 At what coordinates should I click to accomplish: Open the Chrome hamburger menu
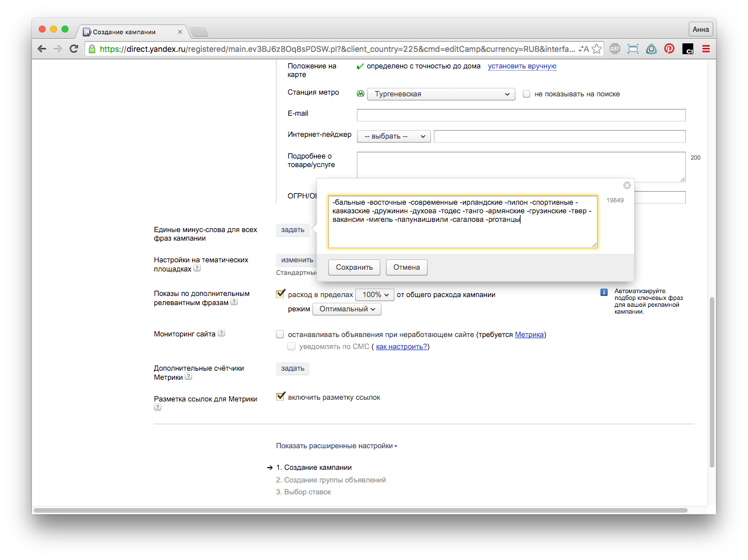(706, 49)
